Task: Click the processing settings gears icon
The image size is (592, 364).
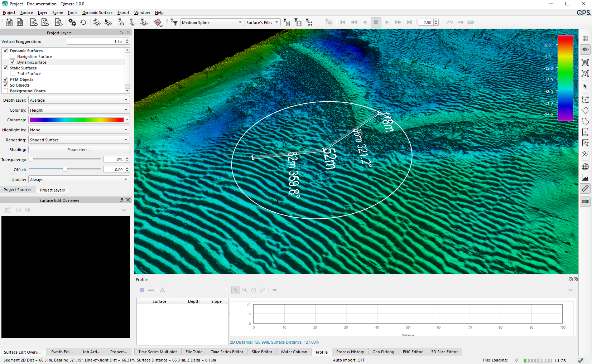Action: (72, 23)
